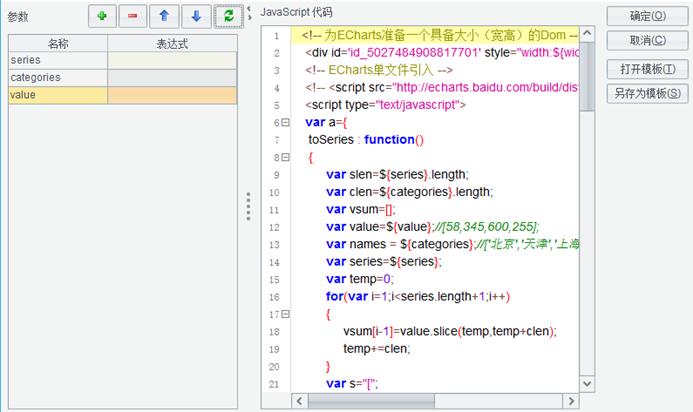Click 'var clen=${categories}.length;' line

pyautogui.click(x=410, y=192)
